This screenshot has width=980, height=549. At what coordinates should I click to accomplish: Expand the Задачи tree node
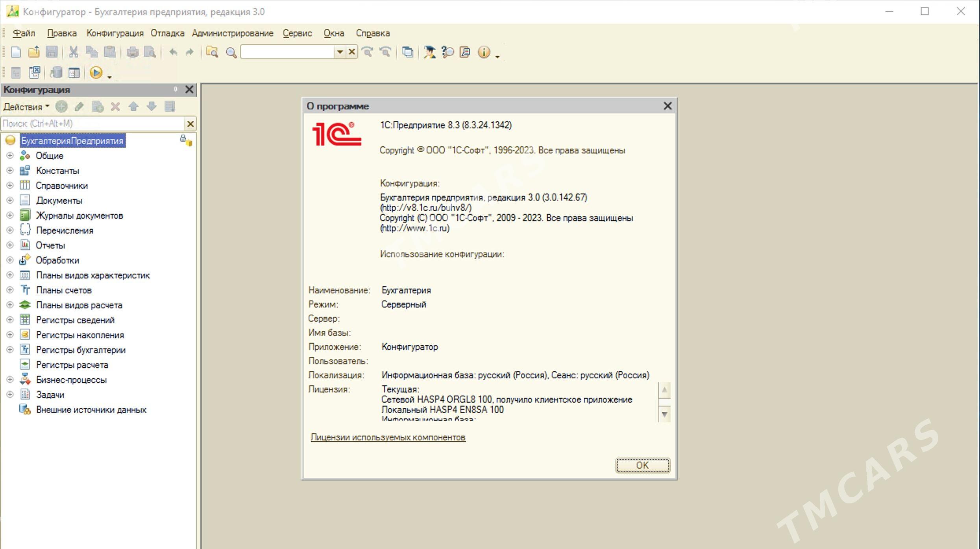point(10,395)
